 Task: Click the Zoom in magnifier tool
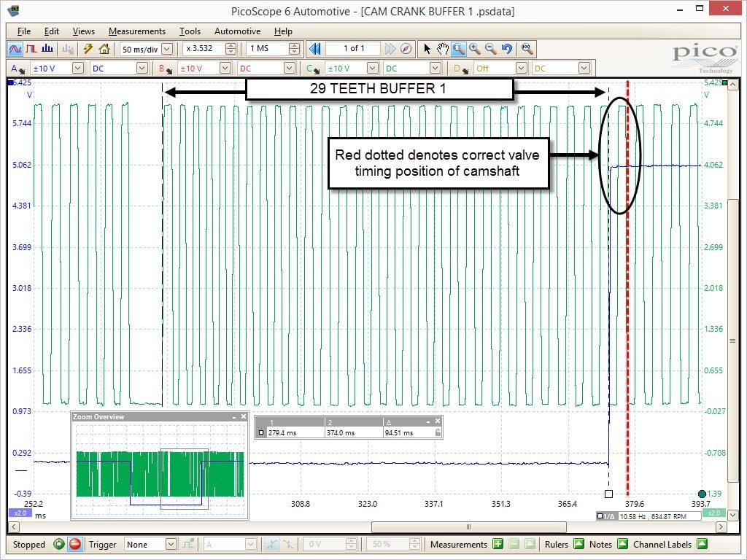474,49
